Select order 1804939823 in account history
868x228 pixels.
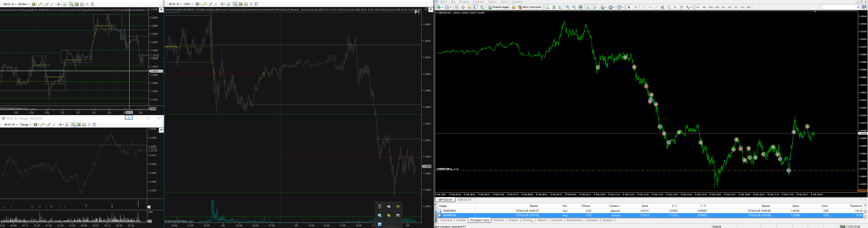[x=650, y=211]
